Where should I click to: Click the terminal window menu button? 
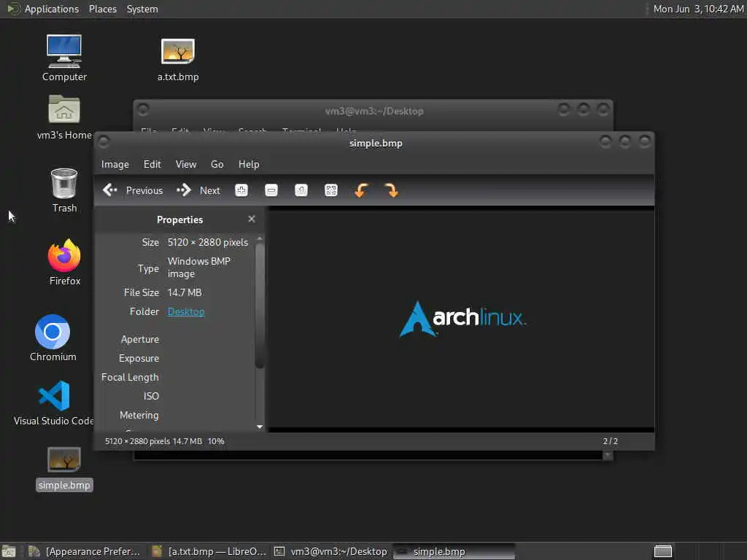(x=143, y=109)
